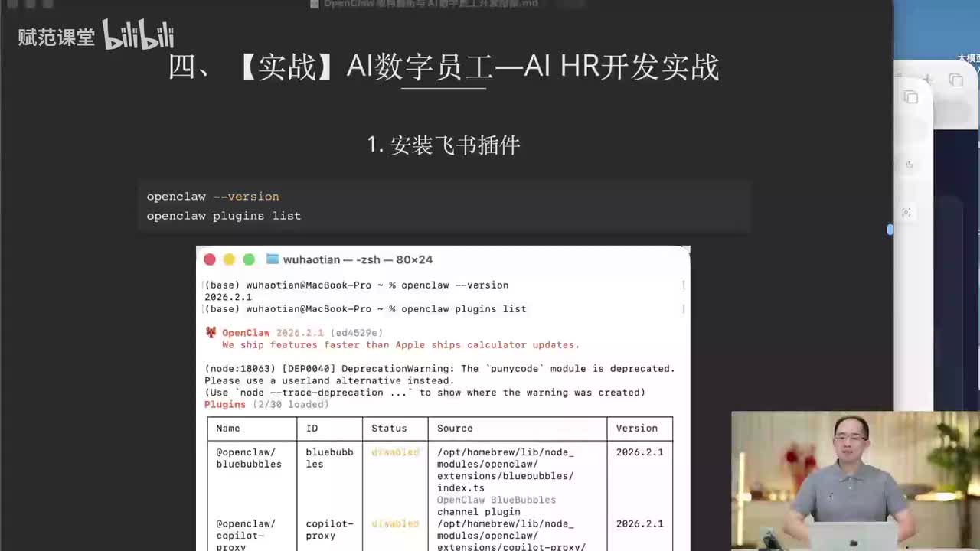Click the terminal command "openclaw plugins list" after the prompt

(464, 309)
